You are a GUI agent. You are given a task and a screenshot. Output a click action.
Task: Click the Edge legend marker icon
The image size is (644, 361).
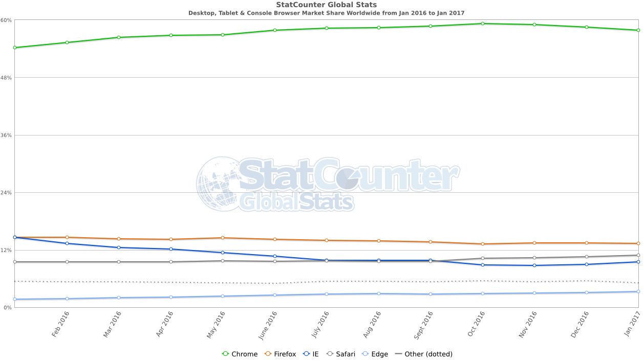[x=365, y=354]
